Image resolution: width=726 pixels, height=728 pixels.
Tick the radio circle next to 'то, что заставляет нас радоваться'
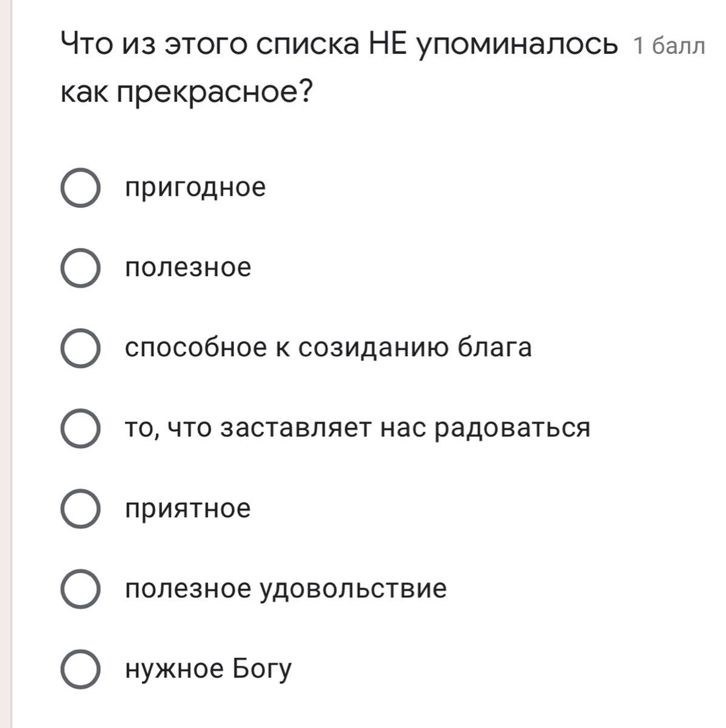click(80, 428)
